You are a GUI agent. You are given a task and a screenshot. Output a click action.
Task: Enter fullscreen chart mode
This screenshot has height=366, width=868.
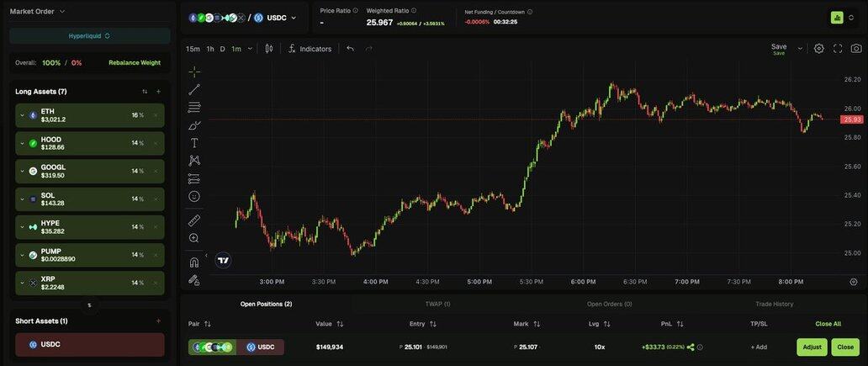pyautogui.click(x=838, y=49)
